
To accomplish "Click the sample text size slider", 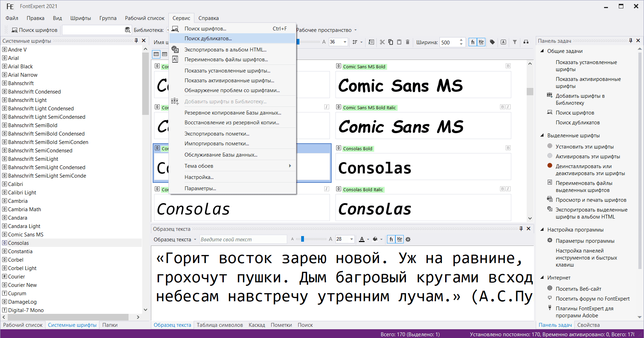I will tap(311, 239).
